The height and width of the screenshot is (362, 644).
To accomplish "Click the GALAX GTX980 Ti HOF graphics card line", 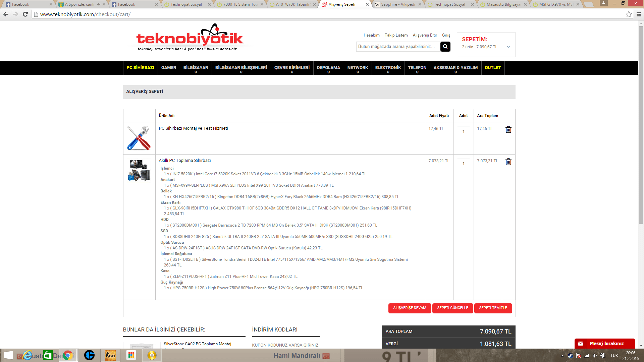I will [287, 211].
